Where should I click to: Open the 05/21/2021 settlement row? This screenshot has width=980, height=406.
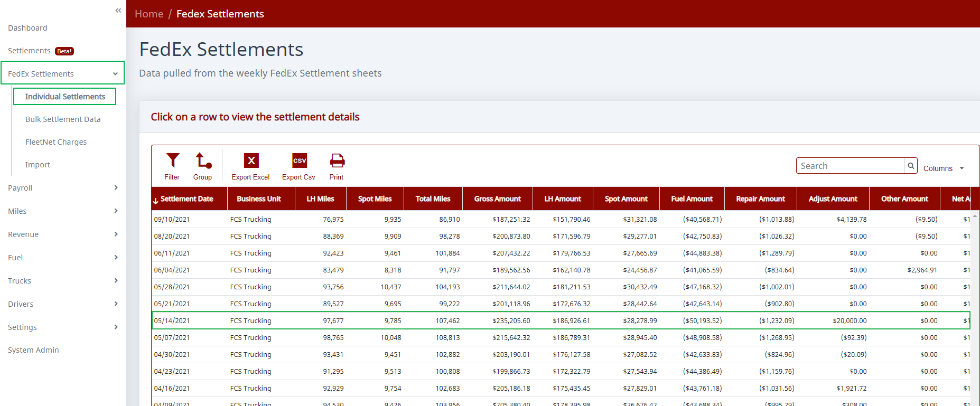(x=561, y=304)
